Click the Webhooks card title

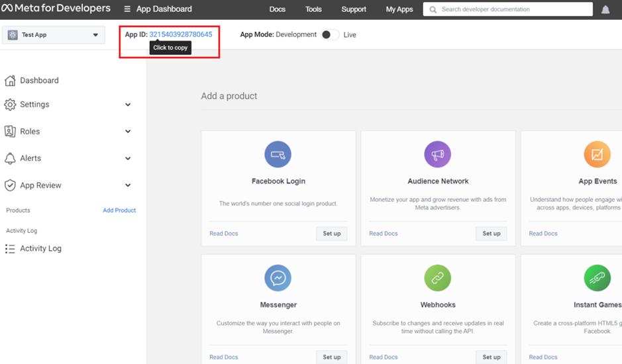[x=438, y=305]
